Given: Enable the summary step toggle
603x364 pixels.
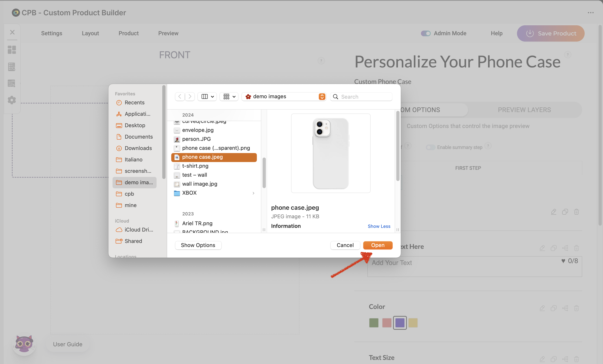Looking at the screenshot, I should [431, 147].
